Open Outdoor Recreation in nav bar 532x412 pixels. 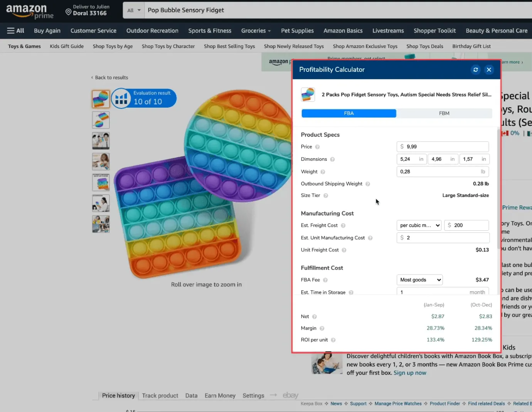[152, 31]
